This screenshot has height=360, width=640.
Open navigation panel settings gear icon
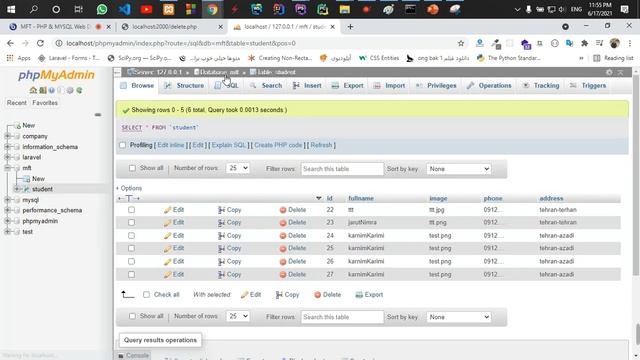pos(70,90)
